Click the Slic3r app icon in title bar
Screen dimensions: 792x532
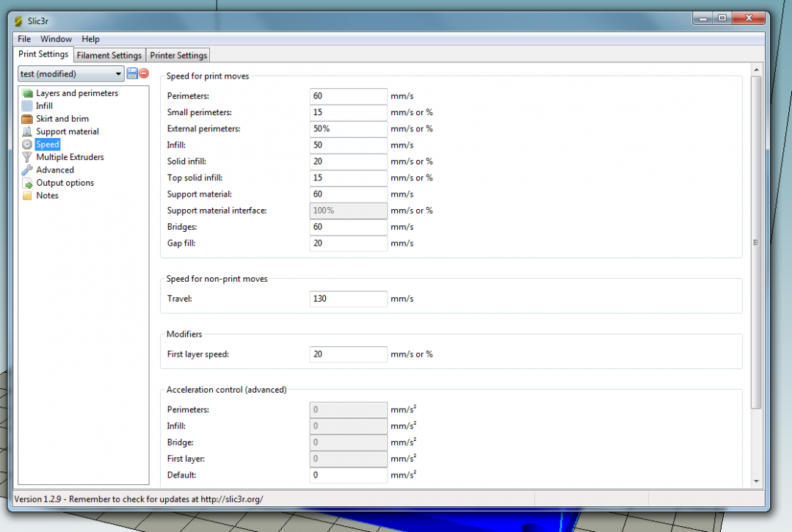tap(18, 21)
